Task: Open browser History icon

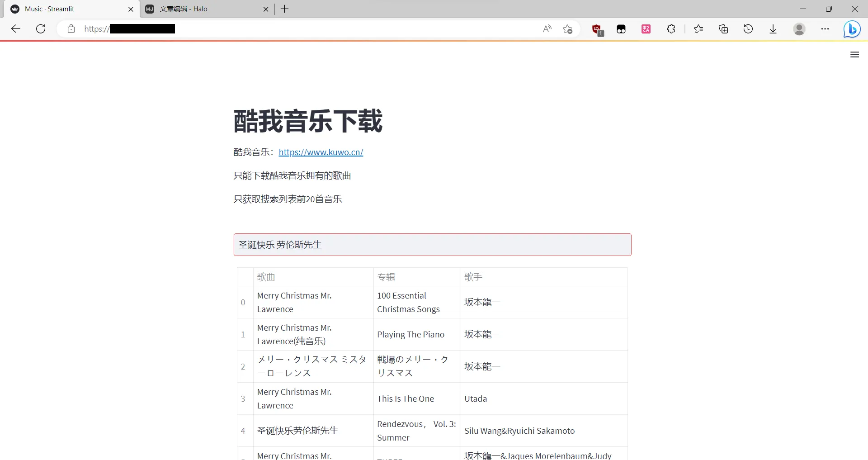Action: [x=748, y=29]
